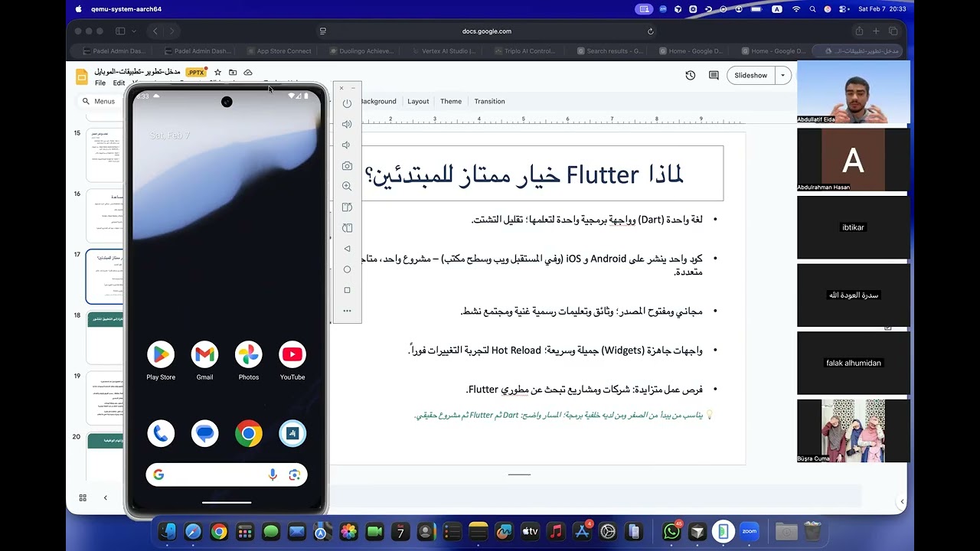
Task: Toggle the Safari sidebar
Action: coord(120,31)
